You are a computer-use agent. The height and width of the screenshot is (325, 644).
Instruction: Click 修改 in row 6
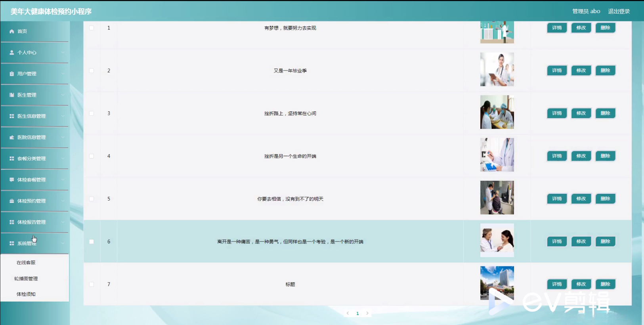point(581,241)
